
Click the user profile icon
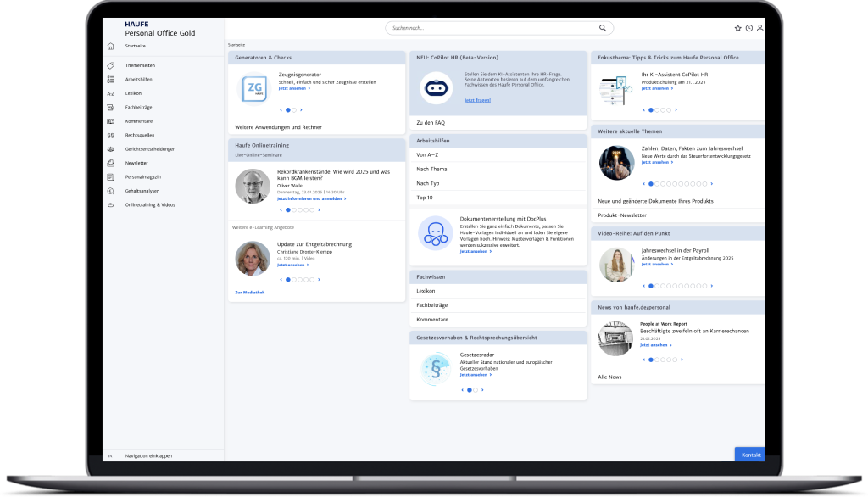760,28
